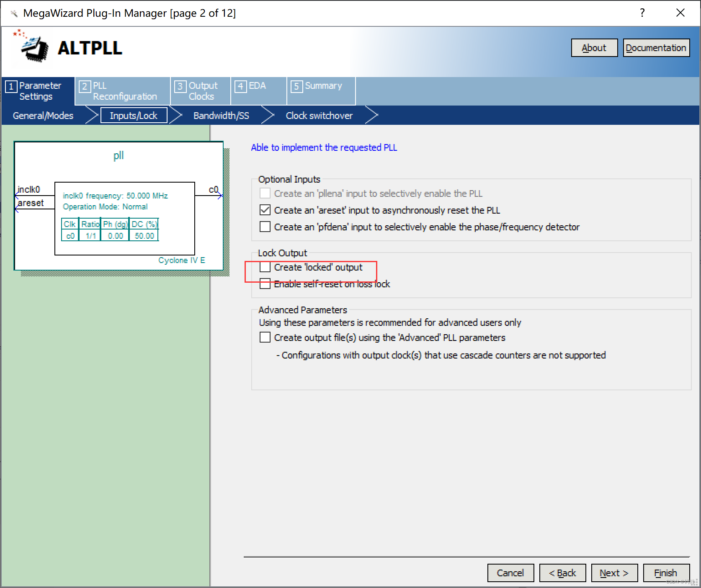701x588 pixels.
Task: Click the 'Optional Inputs' group label
Action: (289, 179)
